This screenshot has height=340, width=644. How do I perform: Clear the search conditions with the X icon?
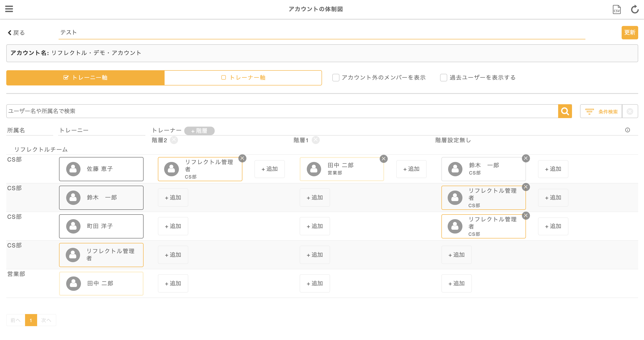tap(630, 111)
